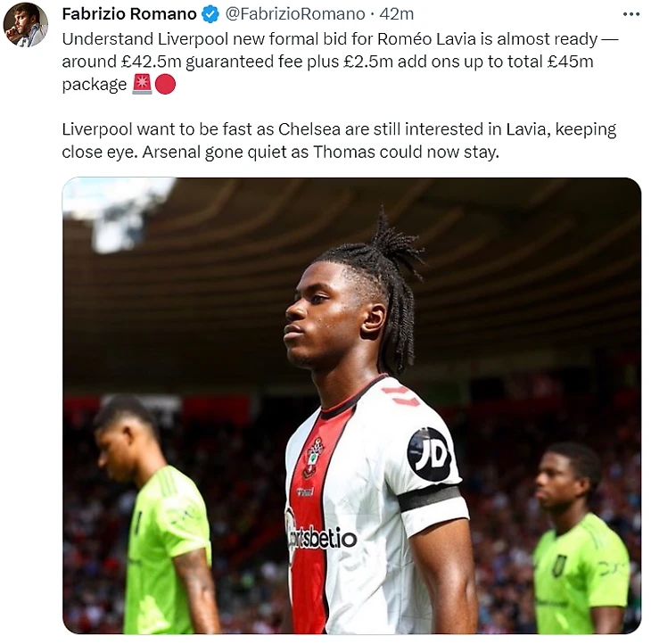
Task: Click Fabrizio Romano's profile avatar
Action: click(25, 24)
